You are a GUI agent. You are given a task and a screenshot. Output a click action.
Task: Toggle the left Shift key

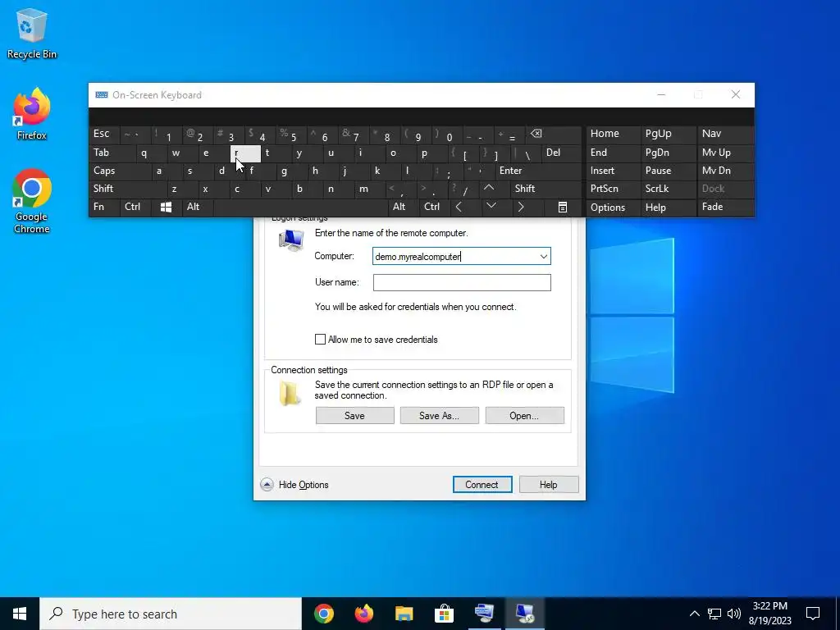127,189
